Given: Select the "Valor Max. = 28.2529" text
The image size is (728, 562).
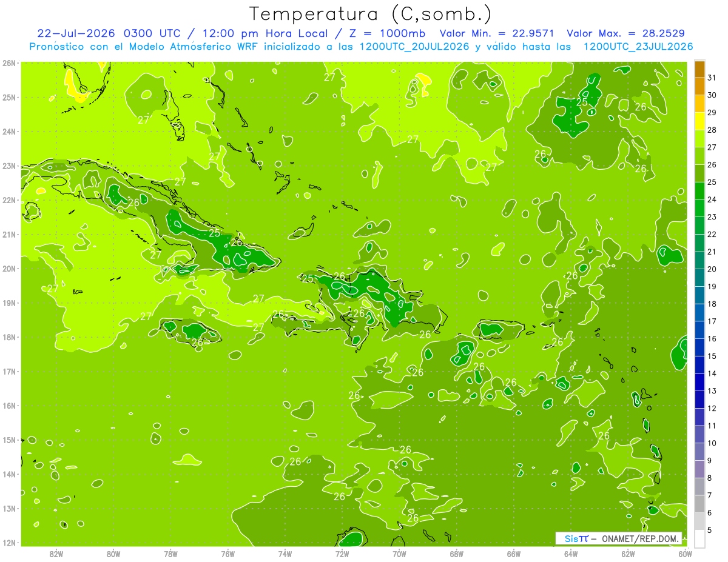Looking at the screenshot, I should [626, 33].
